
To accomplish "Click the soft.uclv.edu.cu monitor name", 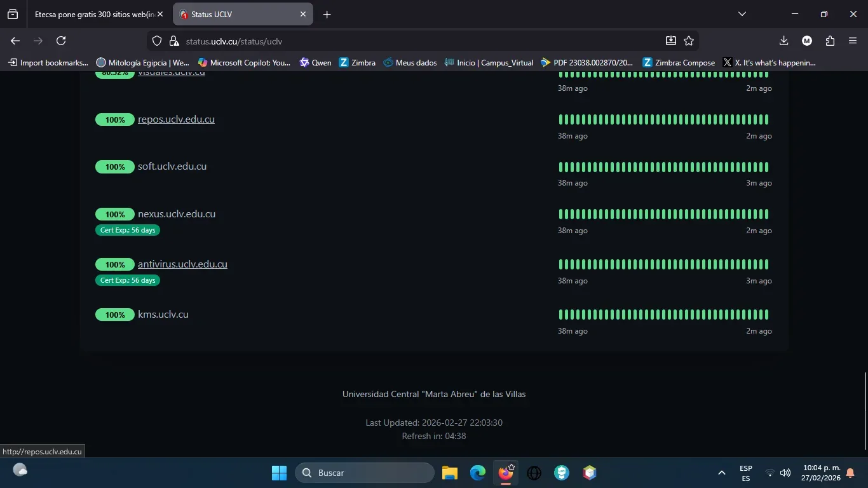I will pos(172,166).
